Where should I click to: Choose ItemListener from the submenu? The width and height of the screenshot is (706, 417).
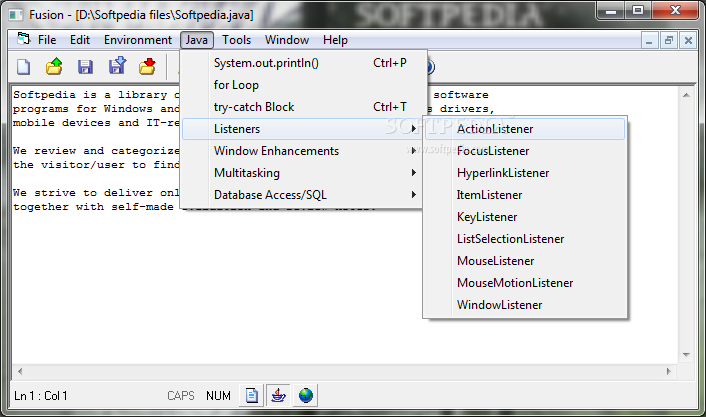click(x=525, y=195)
